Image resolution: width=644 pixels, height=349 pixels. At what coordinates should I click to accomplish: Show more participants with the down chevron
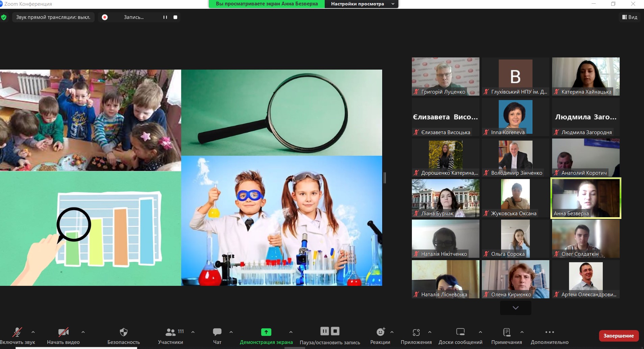pos(516,308)
